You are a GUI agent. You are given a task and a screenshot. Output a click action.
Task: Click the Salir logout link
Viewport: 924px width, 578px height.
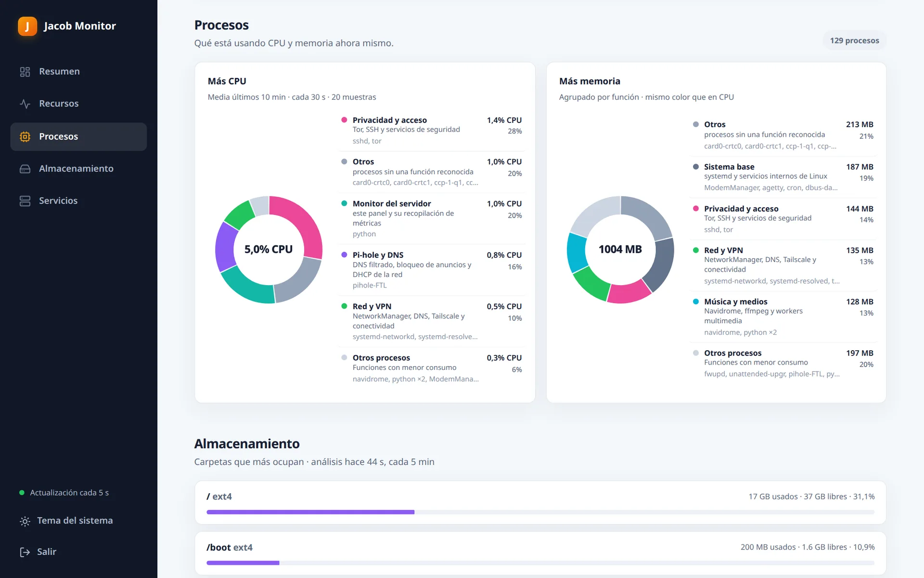click(x=78, y=552)
